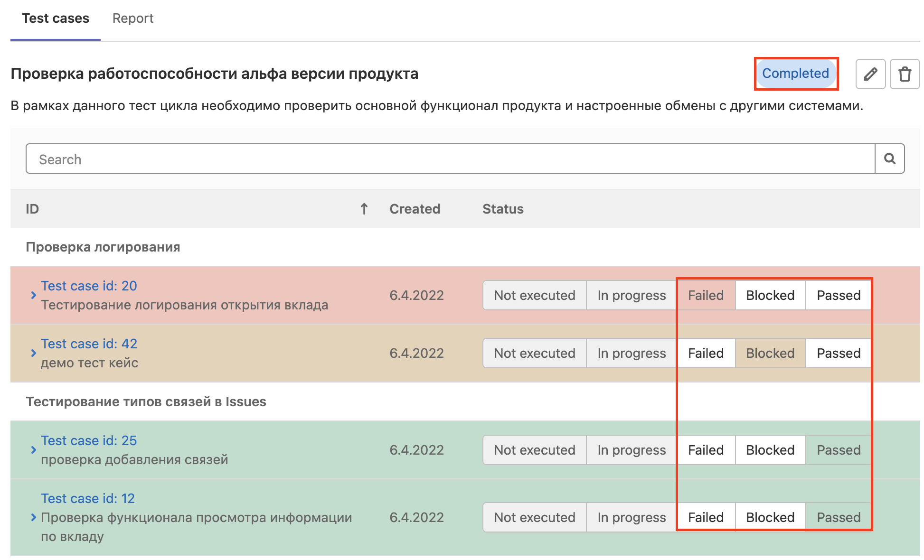This screenshot has width=924, height=560.
Task: Expand Test case id: 25 chevron
Action: pos(33,450)
